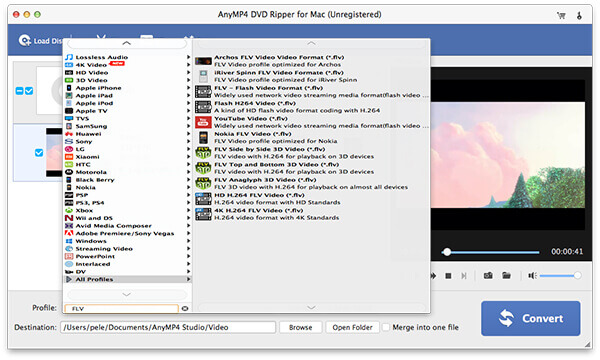
Task: Click the next frame playback button
Action: click(464, 276)
